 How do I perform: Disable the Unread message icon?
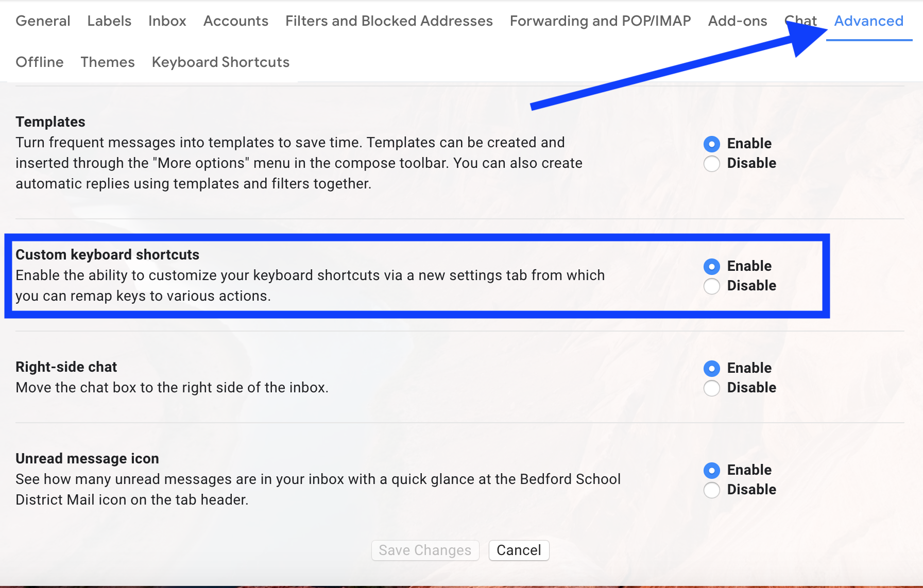(x=712, y=490)
